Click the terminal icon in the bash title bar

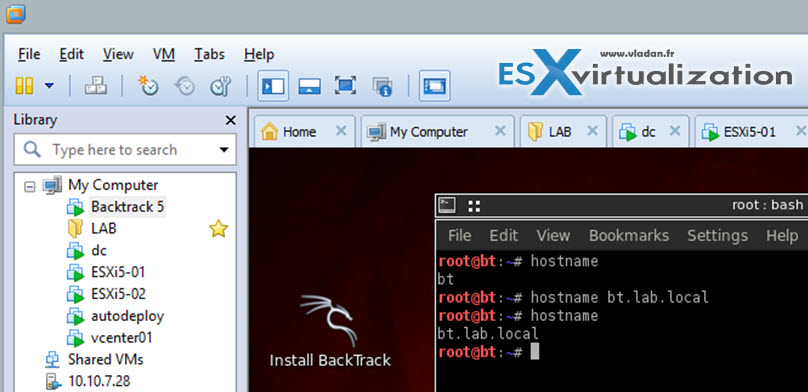point(447,206)
